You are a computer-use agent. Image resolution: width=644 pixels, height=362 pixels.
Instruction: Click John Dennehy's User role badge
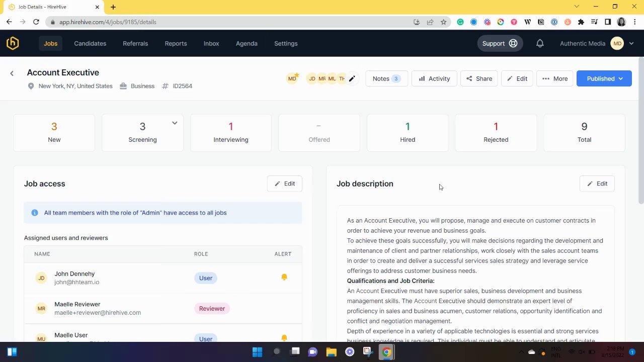click(x=206, y=278)
